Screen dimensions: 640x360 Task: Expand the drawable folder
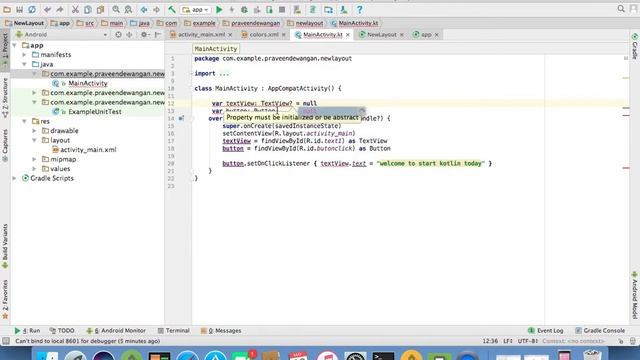[x=35, y=131]
